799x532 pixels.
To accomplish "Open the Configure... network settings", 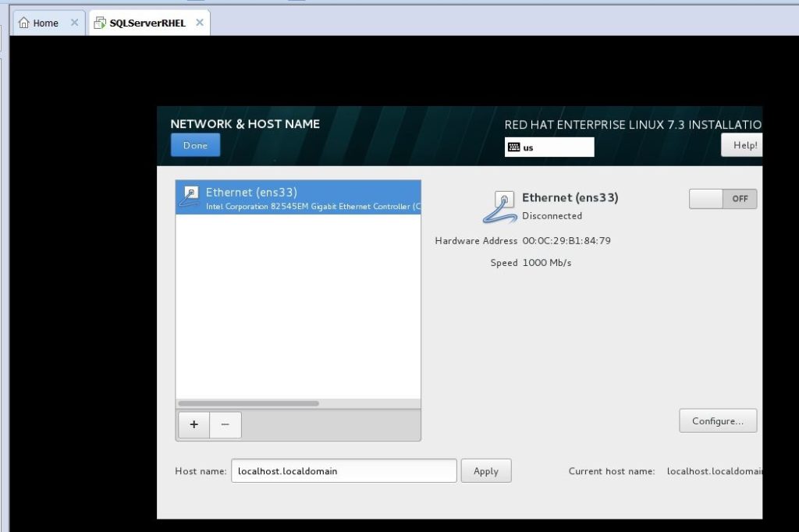I will point(718,421).
